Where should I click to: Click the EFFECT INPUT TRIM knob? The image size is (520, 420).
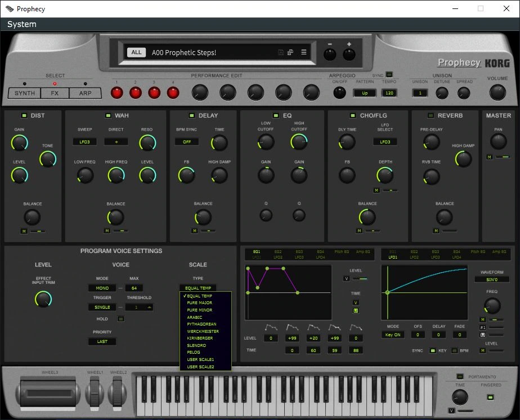tap(43, 299)
